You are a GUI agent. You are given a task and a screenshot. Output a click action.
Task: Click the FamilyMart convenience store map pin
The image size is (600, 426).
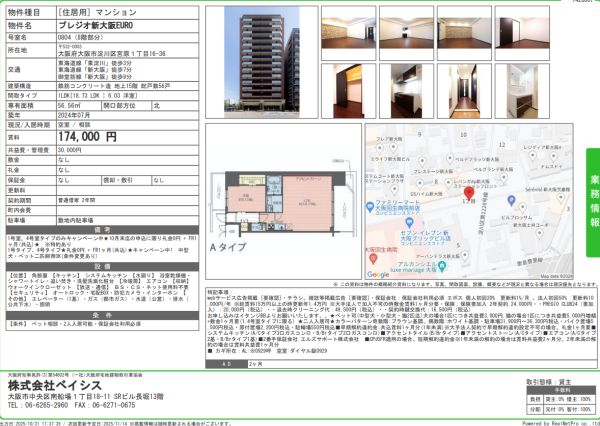pos(369,207)
